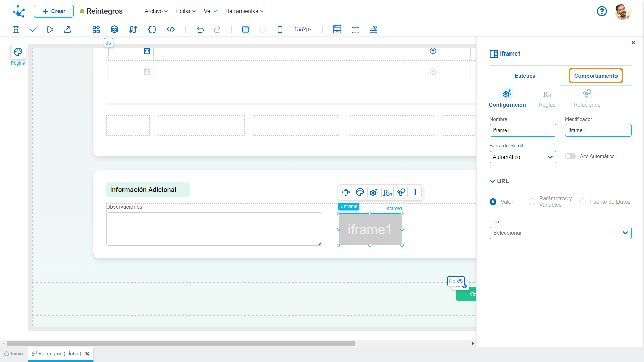Screen dimensions: 644x362
Task: Switch to the Reglas tab
Action: click(x=547, y=98)
